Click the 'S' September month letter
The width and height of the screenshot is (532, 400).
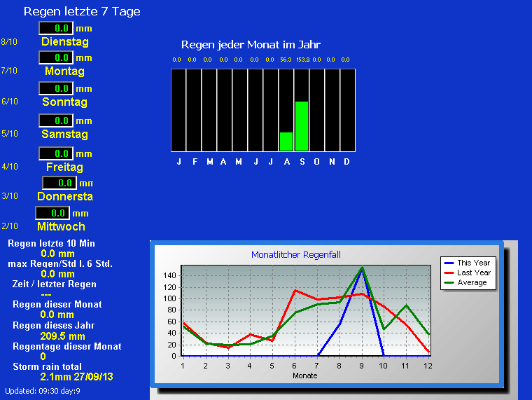(x=302, y=162)
